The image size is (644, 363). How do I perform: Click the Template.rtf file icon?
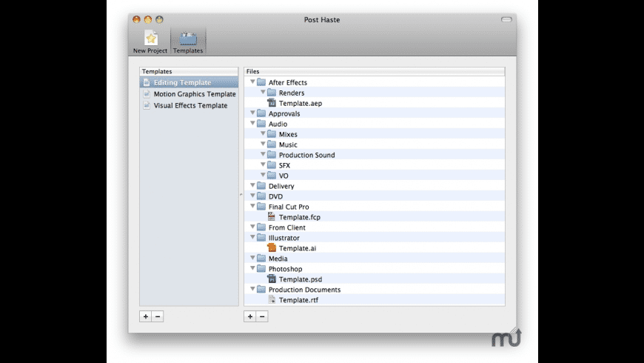pos(272,300)
